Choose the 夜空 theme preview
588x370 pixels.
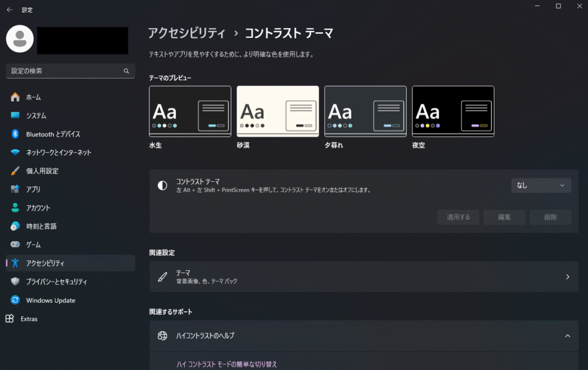click(453, 111)
